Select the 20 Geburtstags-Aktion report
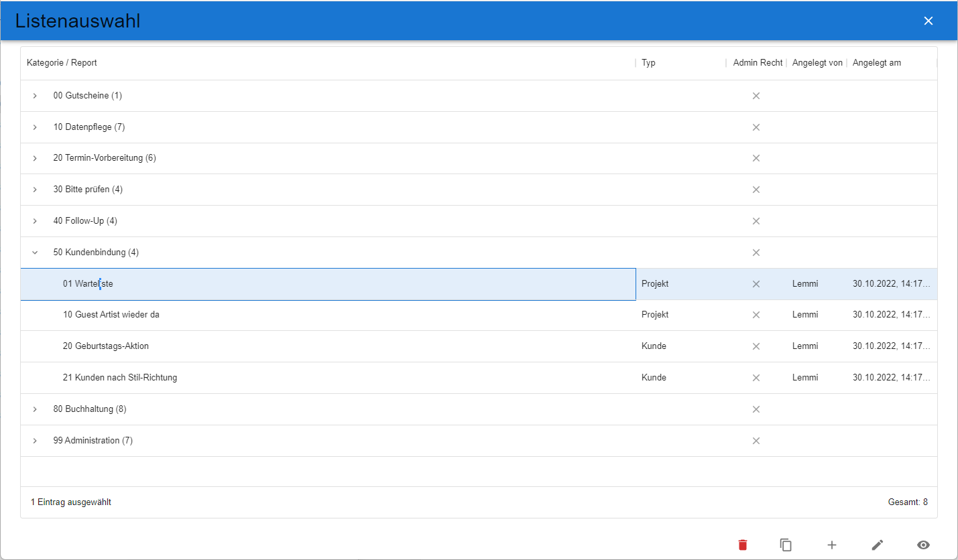958x560 pixels. (x=106, y=346)
